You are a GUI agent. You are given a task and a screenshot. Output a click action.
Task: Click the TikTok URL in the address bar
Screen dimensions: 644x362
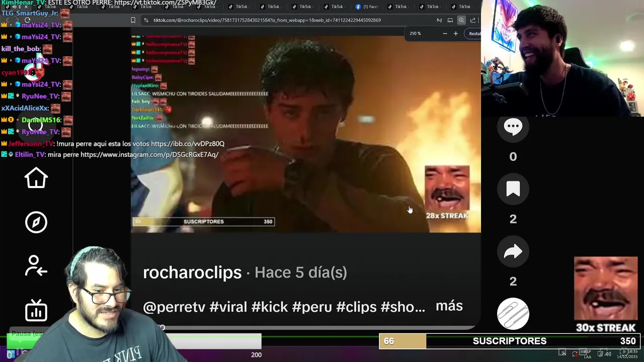(267, 20)
